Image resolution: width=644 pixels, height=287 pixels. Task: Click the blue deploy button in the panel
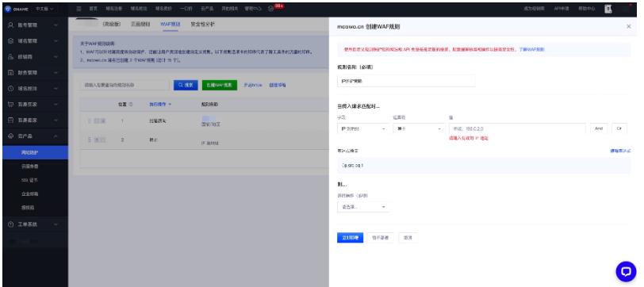point(350,238)
